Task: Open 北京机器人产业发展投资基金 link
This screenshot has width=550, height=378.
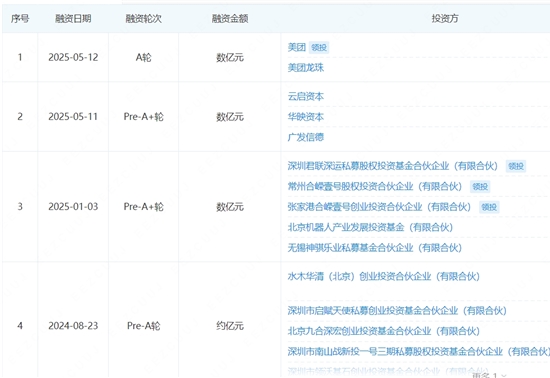Action: [370, 227]
